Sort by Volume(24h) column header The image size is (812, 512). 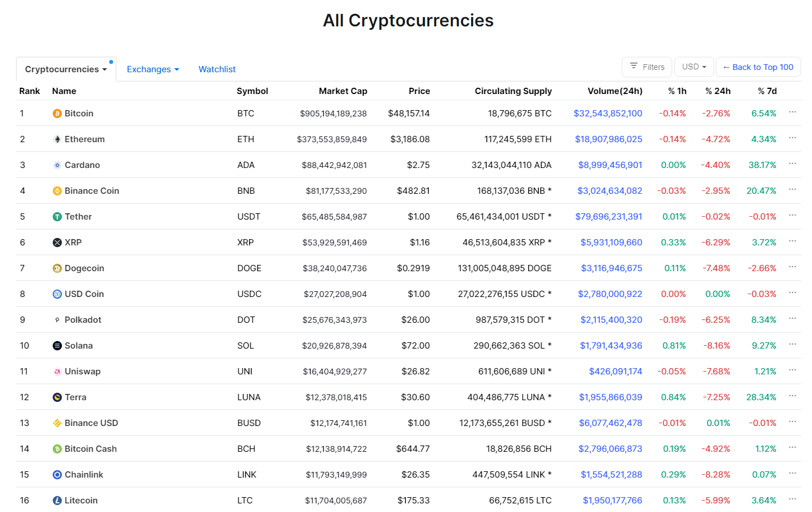pyautogui.click(x=615, y=91)
